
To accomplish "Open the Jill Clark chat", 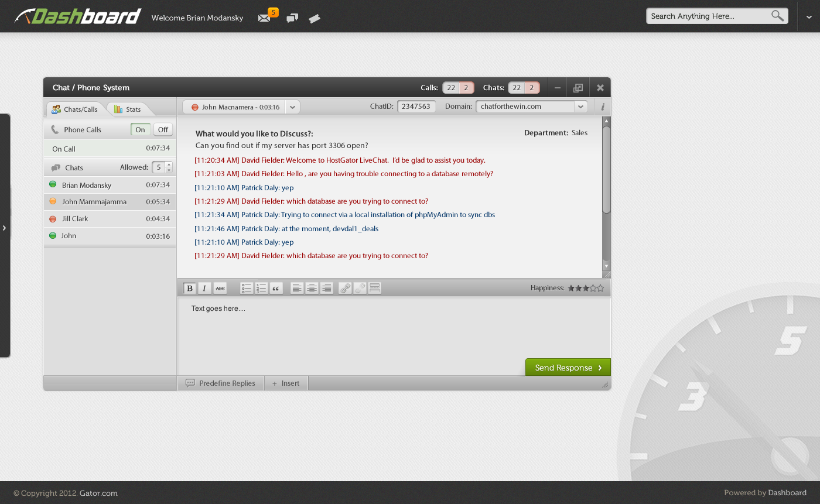I will pyautogui.click(x=110, y=218).
